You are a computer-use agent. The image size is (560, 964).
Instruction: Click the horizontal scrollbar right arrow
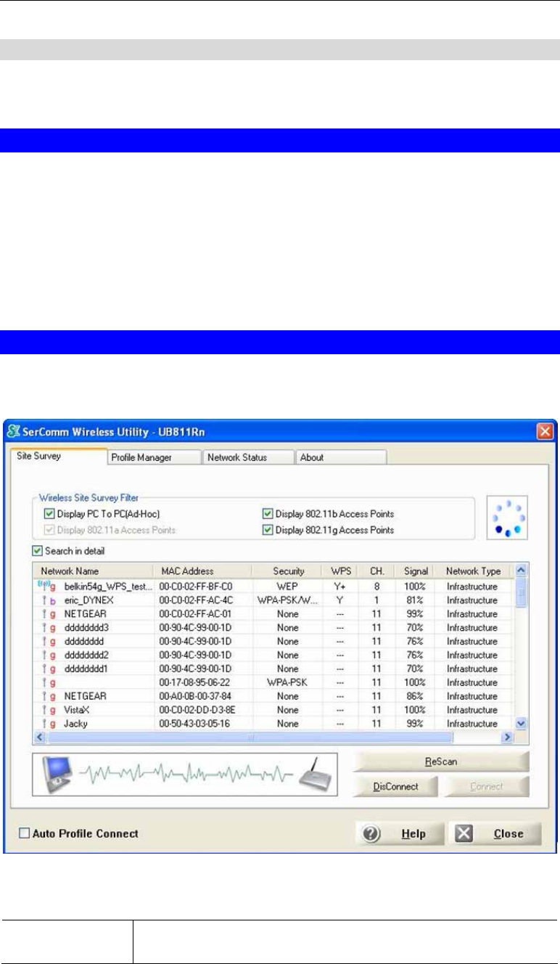(509, 736)
